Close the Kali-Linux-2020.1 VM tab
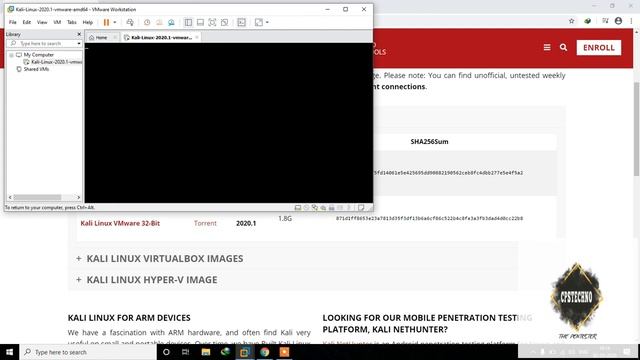 (197, 38)
